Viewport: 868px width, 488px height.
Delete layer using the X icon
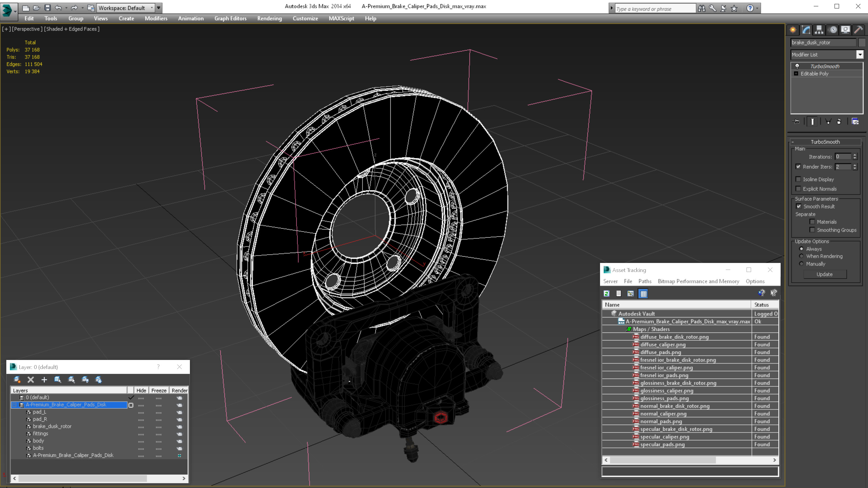coord(31,380)
